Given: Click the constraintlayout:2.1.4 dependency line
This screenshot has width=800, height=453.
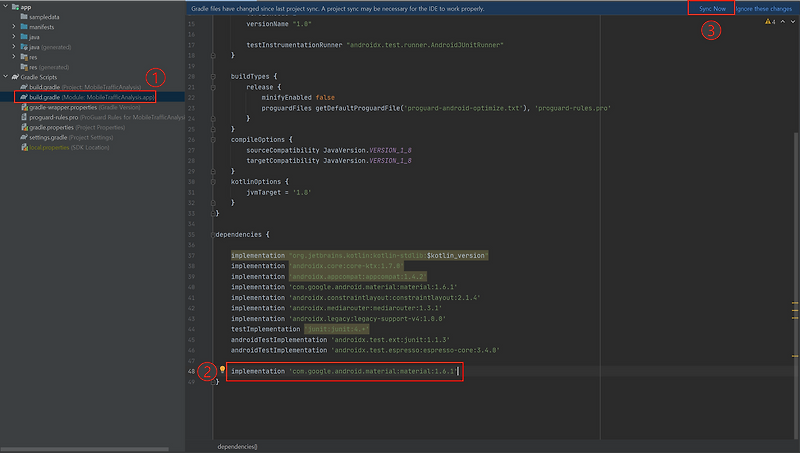Looking at the screenshot, I should tap(356, 298).
